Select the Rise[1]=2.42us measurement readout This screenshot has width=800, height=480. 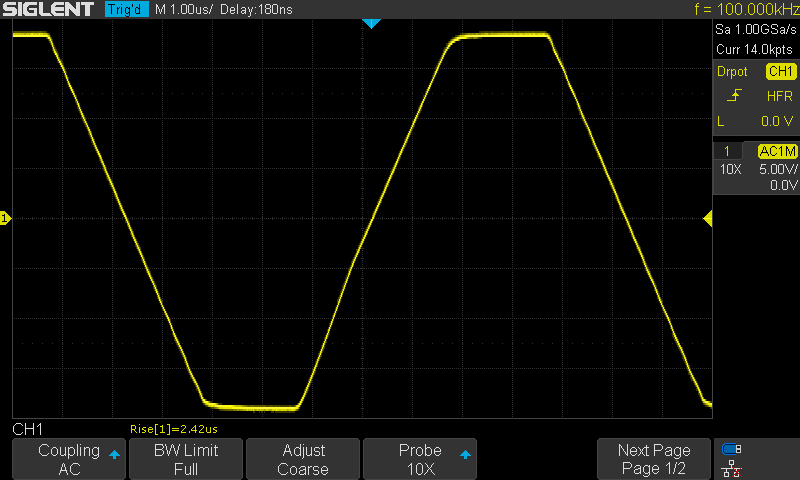[173, 429]
